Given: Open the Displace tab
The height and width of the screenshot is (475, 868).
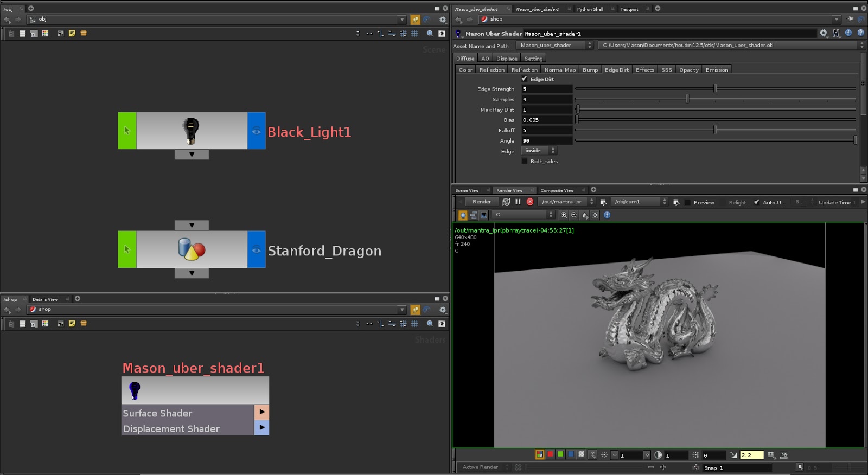Looking at the screenshot, I should tap(507, 59).
